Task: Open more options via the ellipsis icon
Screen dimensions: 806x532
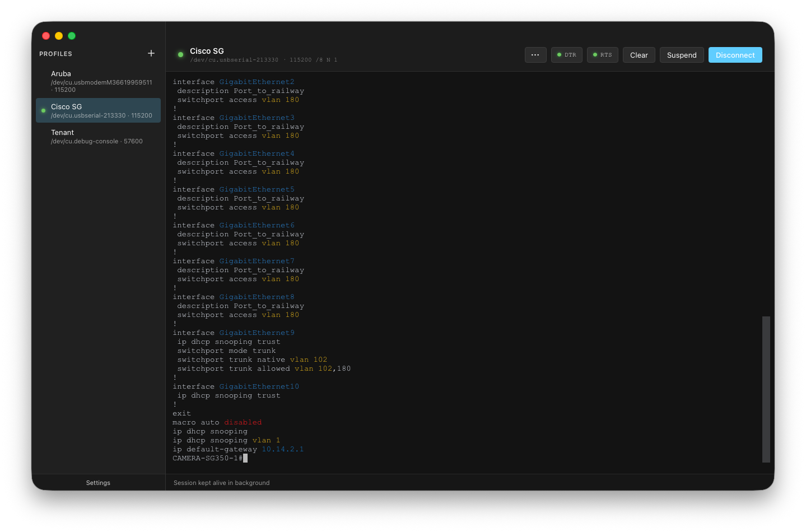Action: (535, 54)
